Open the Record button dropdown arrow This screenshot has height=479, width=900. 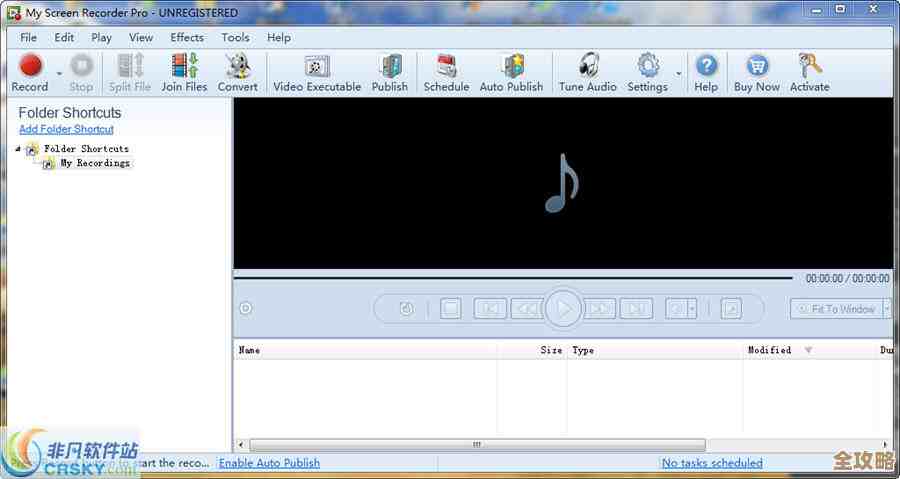tap(59, 73)
